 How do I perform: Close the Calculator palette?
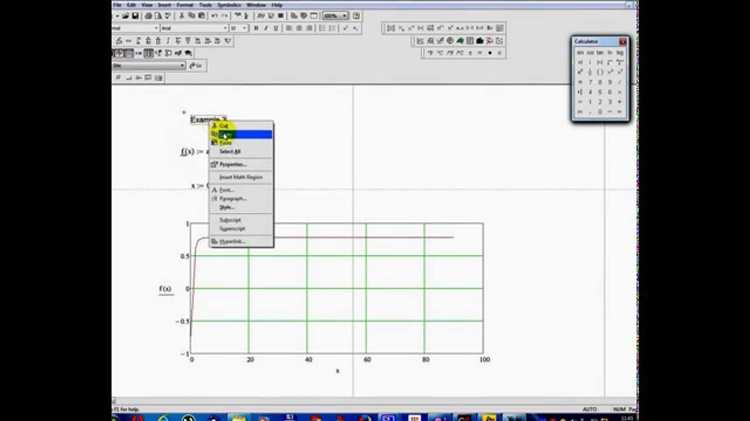(x=623, y=42)
